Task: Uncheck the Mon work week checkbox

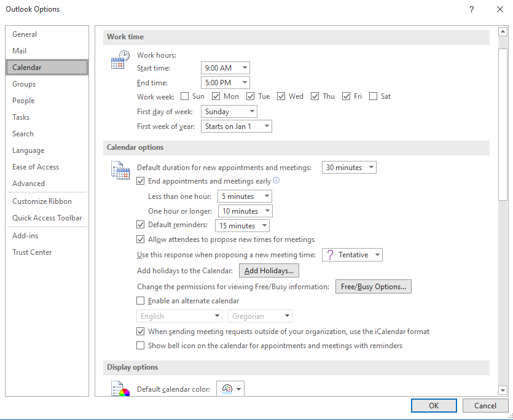Action: coord(216,96)
